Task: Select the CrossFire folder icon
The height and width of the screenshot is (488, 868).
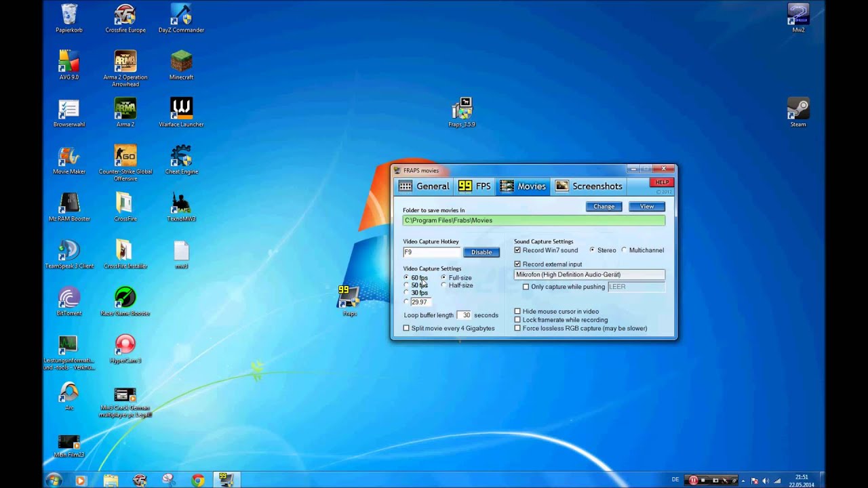Action: point(125,208)
